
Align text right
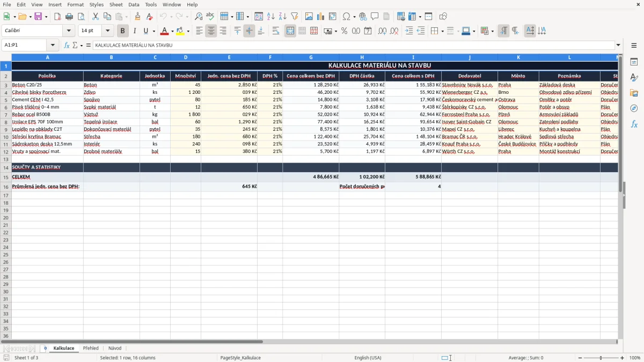point(223,31)
